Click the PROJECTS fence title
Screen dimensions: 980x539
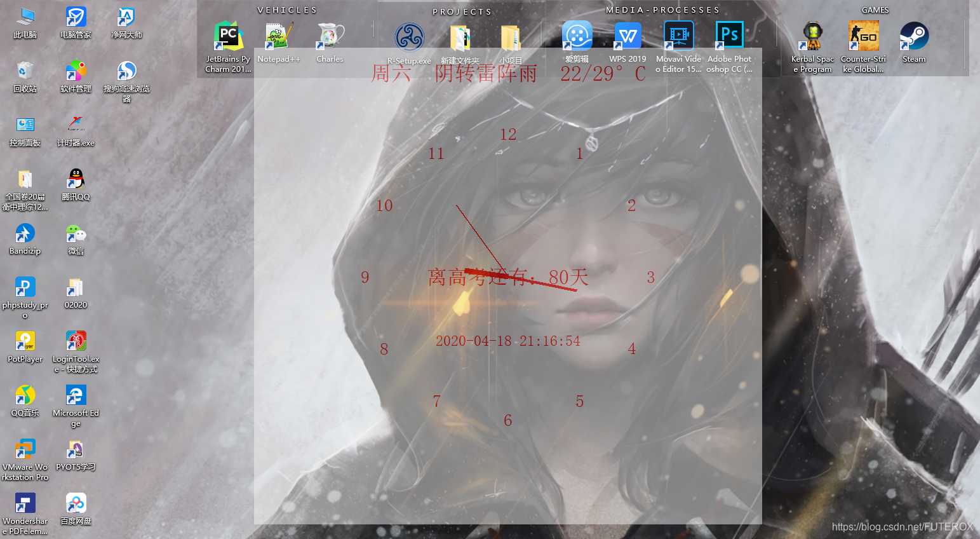(x=462, y=11)
